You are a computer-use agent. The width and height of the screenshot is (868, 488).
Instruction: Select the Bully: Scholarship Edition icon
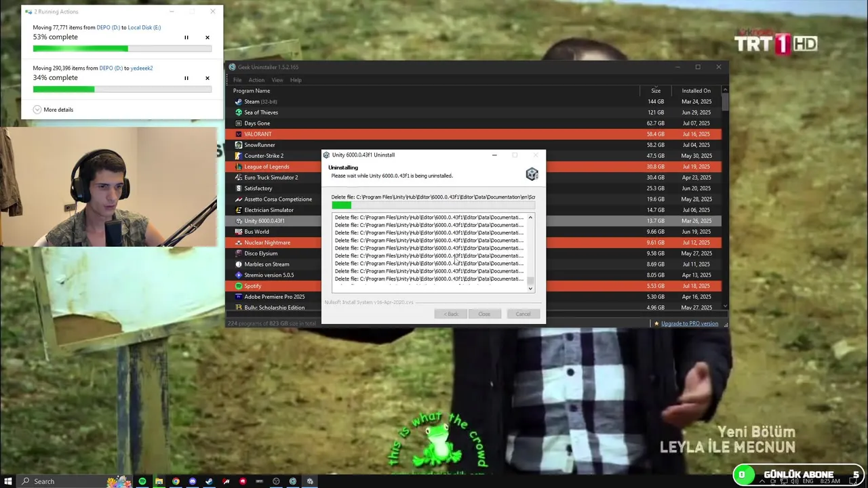click(x=238, y=308)
